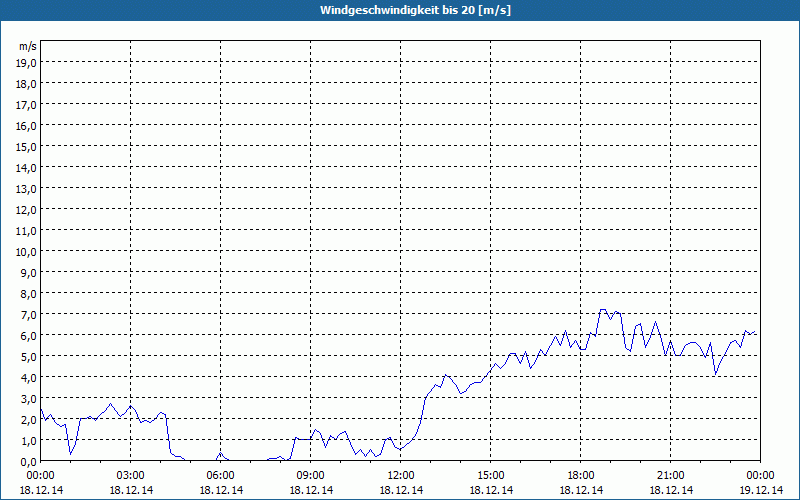Click the 06:00 time axis label
The height and width of the screenshot is (500, 800).
[x=220, y=476]
